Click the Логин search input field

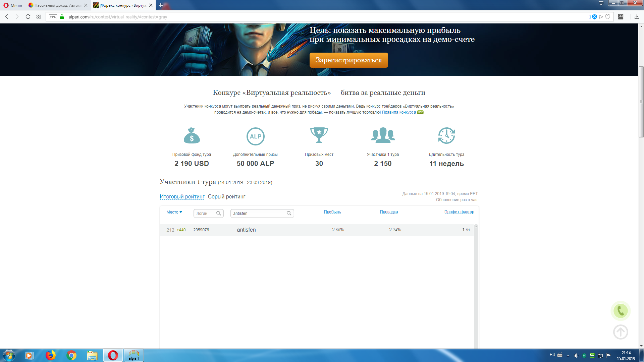(205, 214)
